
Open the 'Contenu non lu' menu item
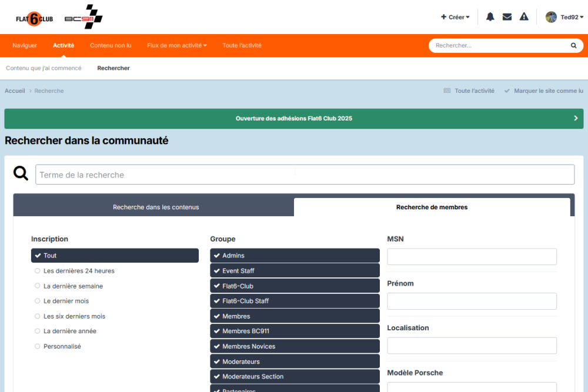point(111,45)
